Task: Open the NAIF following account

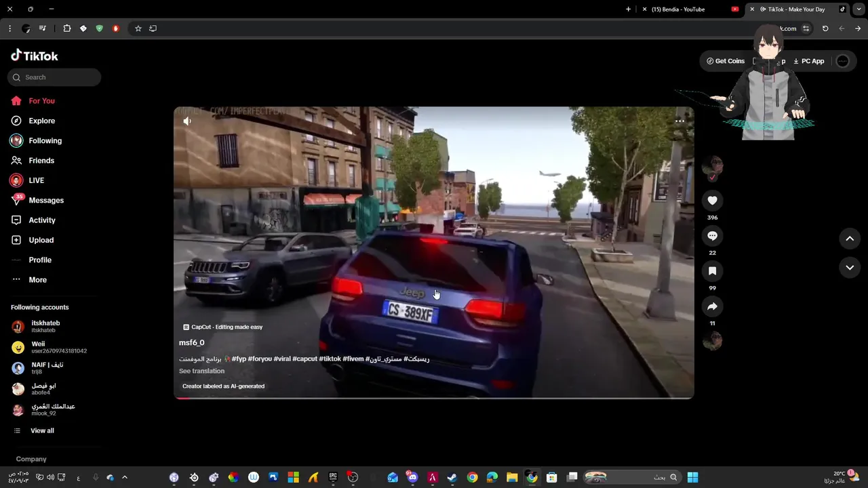Action: click(x=38, y=368)
